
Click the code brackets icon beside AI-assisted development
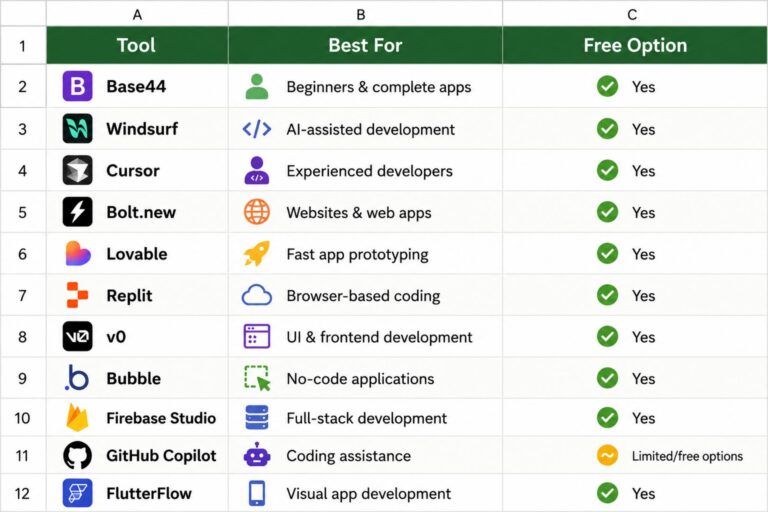(x=257, y=129)
